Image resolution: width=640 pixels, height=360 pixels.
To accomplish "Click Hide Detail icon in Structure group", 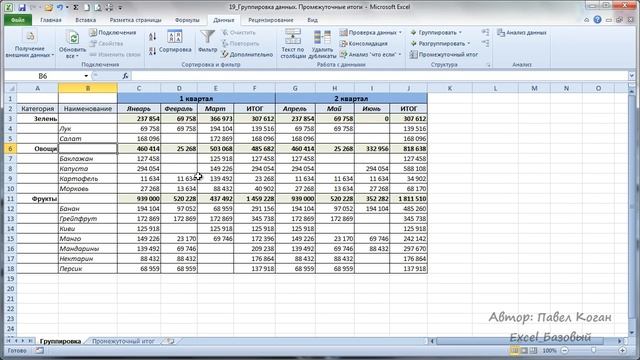I will 485,43.
